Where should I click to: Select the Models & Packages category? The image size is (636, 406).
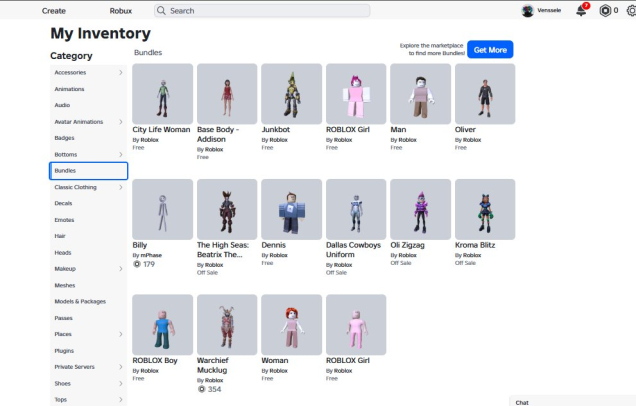88,301
